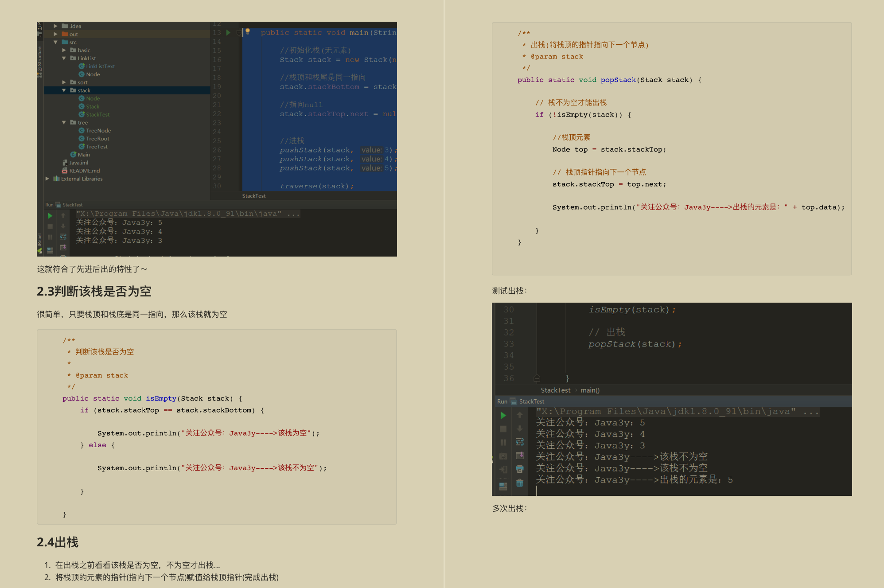Image resolution: width=884 pixels, height=588 pixels.
Task: Click up arrow in popStack run console toolbar
Action: tap(520, 415)
